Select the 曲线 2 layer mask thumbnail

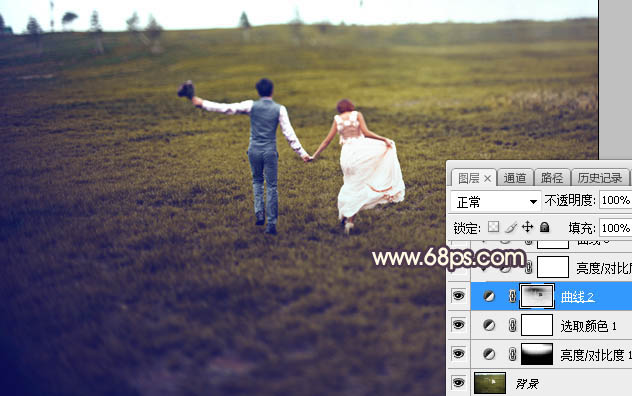(537, 296)
